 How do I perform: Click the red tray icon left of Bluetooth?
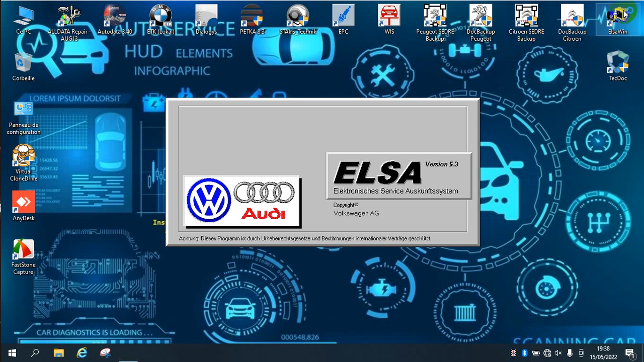[513, 353]
